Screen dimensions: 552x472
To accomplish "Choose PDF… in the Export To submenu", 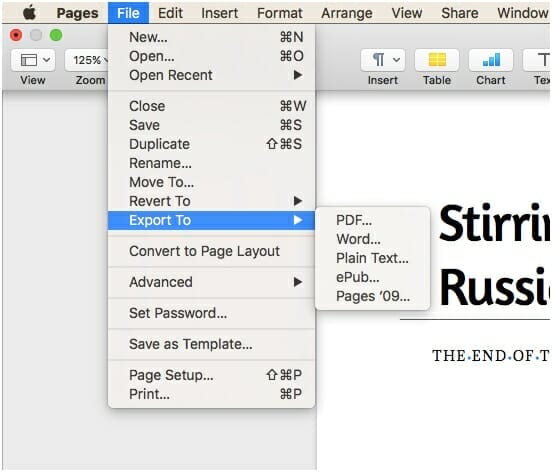I will (x=354, y=220).
